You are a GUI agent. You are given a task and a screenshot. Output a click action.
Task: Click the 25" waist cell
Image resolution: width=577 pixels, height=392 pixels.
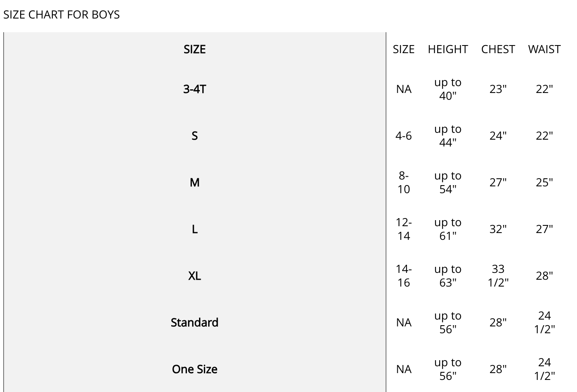pyautogui.click(x=544, y=182)
